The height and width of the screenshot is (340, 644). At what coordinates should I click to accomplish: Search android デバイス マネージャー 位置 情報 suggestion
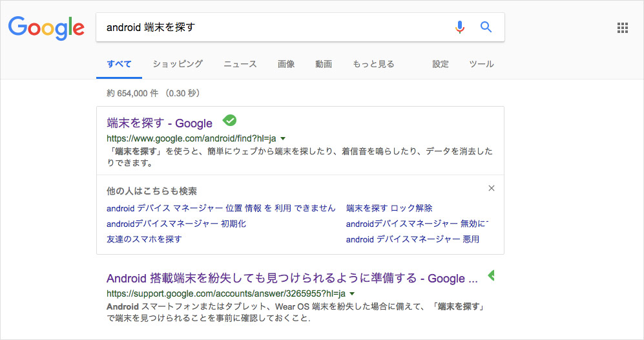[221, 208]
